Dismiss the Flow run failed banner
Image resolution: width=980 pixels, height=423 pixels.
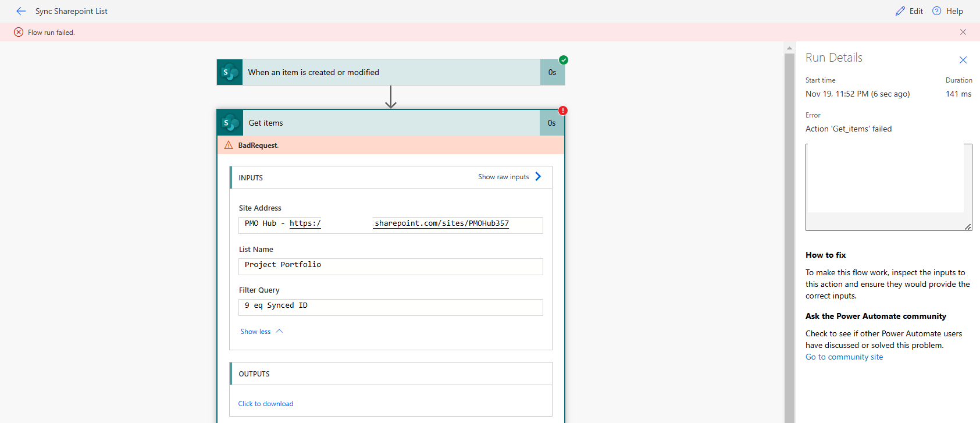(x=963, y=32)
